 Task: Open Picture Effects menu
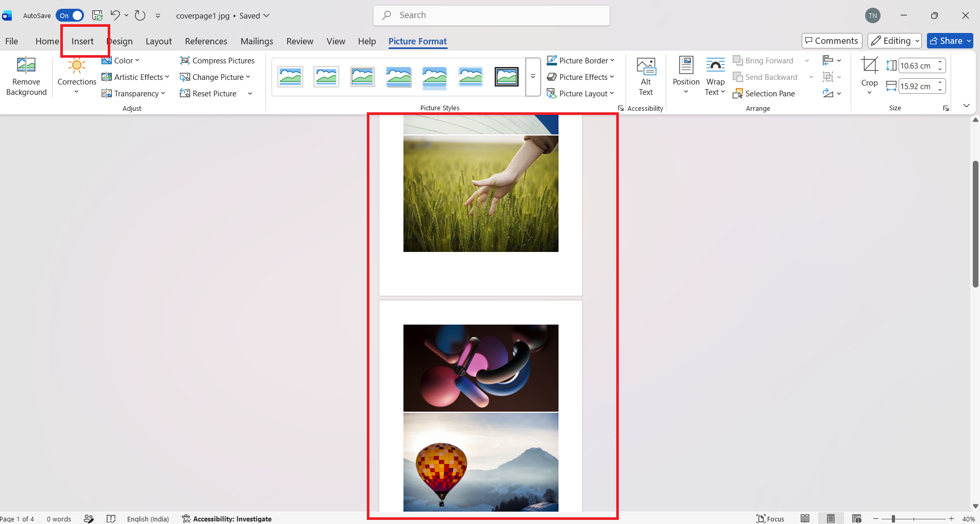pyautogui.click(x=580, y=77)
